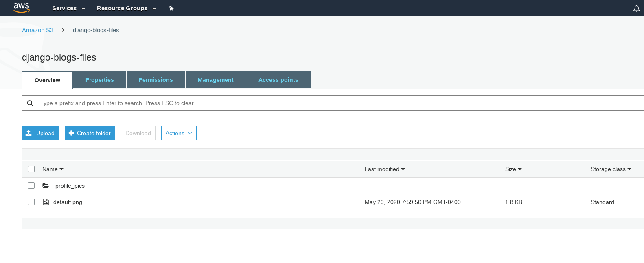Click the prefix search input field
Image resolution: width=644 pixels, height=263 pixels.
pos(333,103)
